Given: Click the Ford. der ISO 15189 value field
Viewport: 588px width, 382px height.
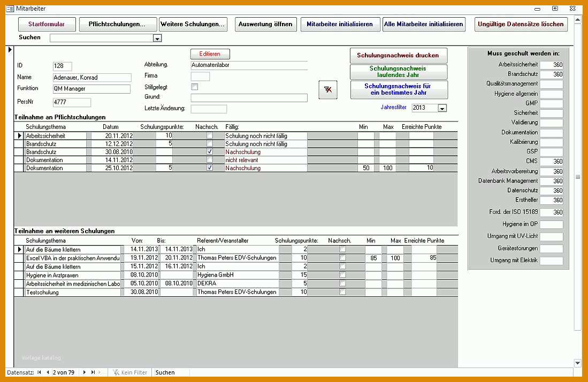Looking at the screenshot, I should coord(551,212).
